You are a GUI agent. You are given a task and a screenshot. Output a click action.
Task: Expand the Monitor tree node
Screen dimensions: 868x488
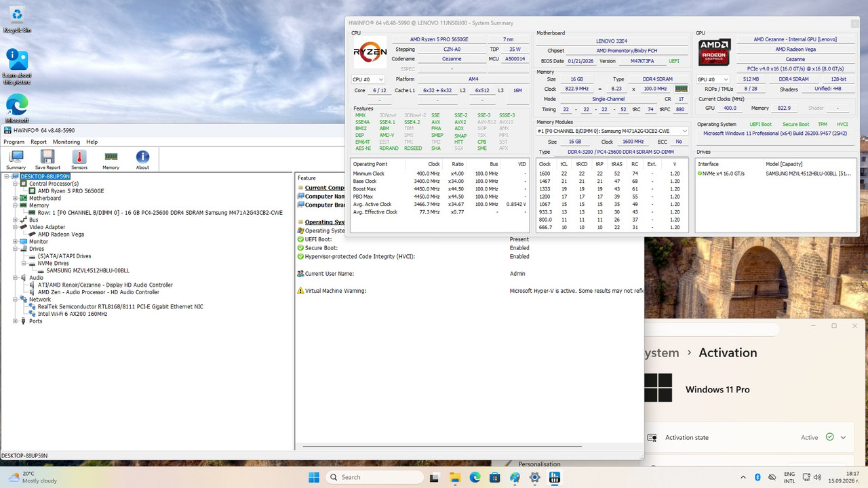[16, 241]
